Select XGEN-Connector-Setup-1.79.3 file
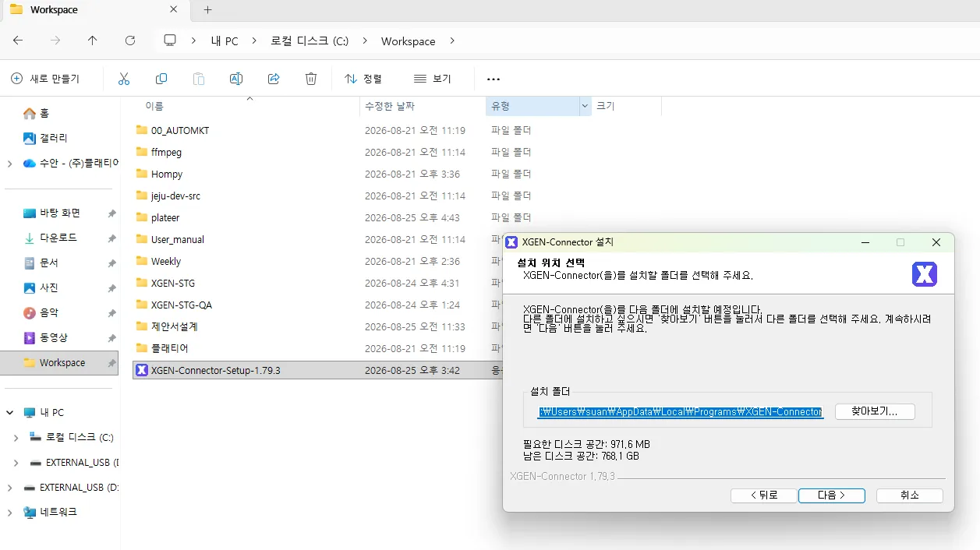Screen dimensions: 980x550 (215, 370)
